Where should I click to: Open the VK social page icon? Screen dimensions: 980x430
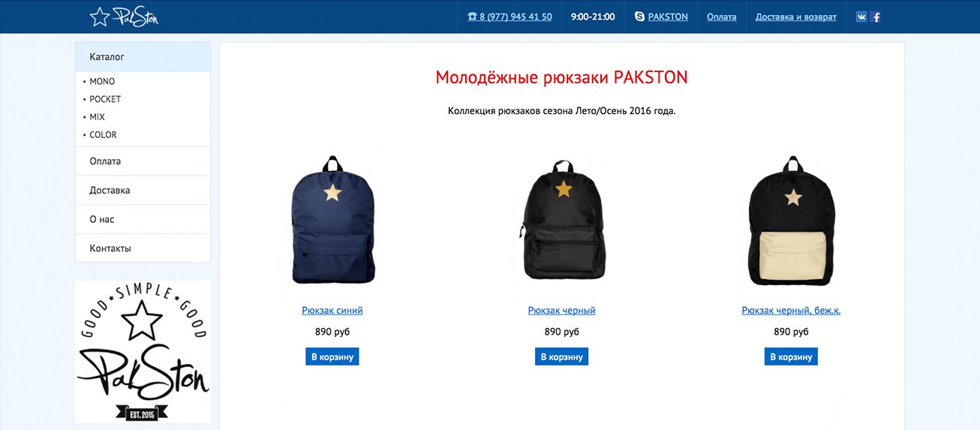pos(861,17)
